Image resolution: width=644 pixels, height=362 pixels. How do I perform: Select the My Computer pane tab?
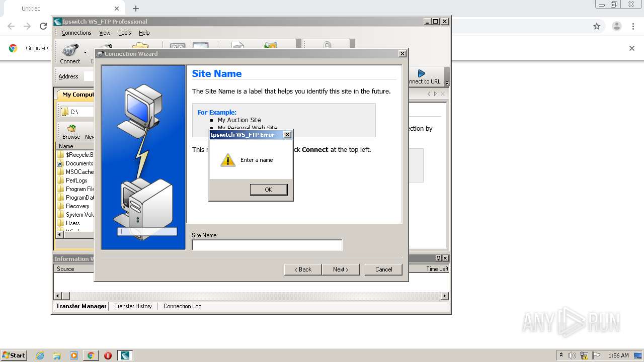tap(75, 95)
